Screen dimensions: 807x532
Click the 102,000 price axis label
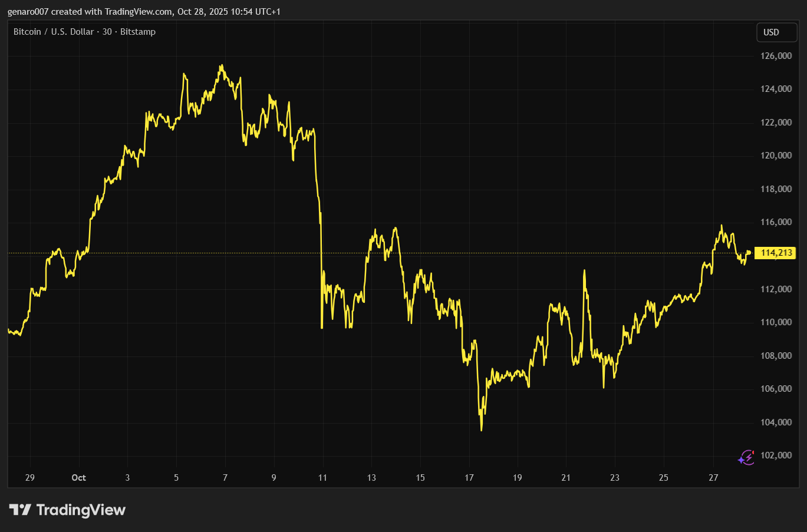(776, 455)
